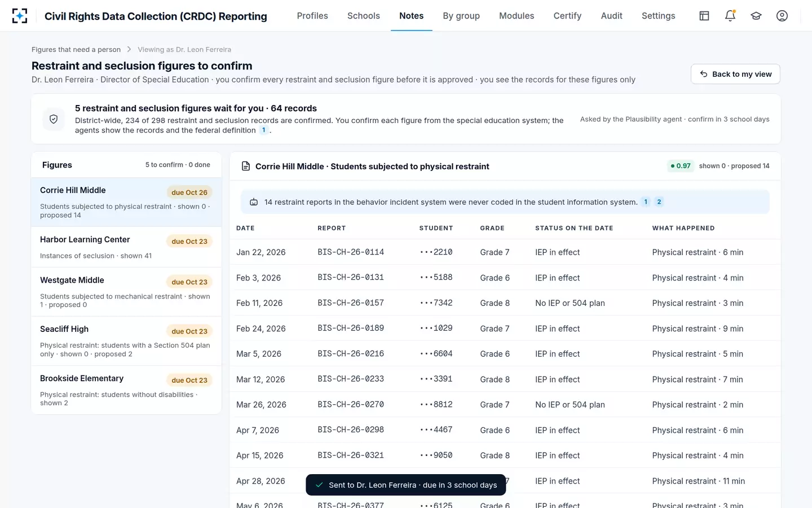Select the Westgate Middle figure
The height and width of the screenshot is (508, 812).
pyautogui.click(x=126, y=292)
